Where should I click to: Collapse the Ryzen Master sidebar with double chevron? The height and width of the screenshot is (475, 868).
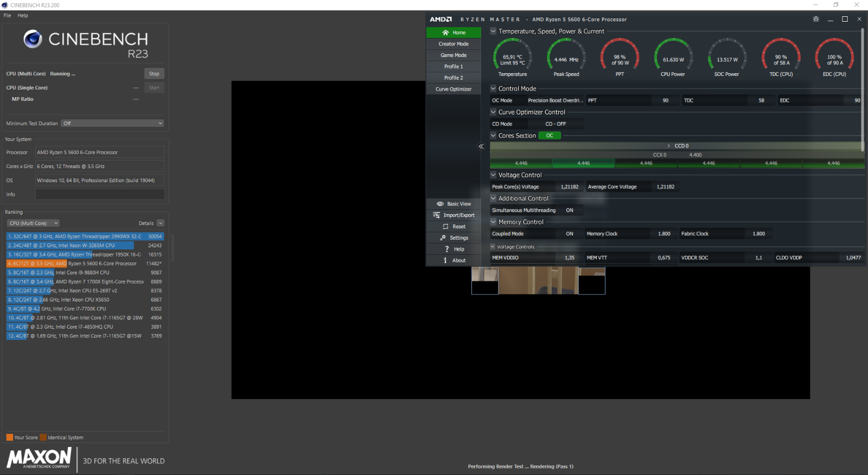(481, 146)
